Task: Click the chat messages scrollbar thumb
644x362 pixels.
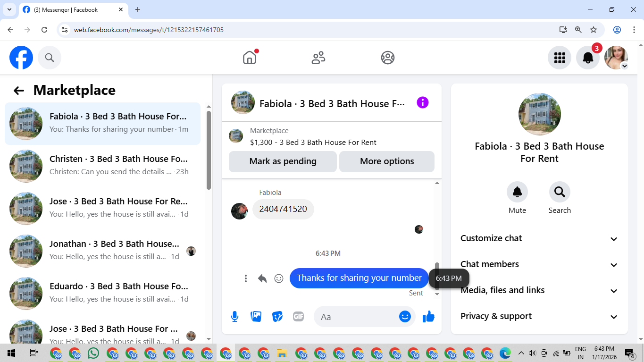Action: 437,276
